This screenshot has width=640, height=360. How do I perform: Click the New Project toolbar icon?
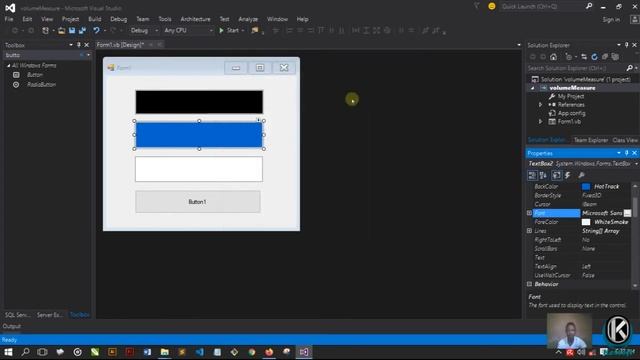tap(45, 30)
